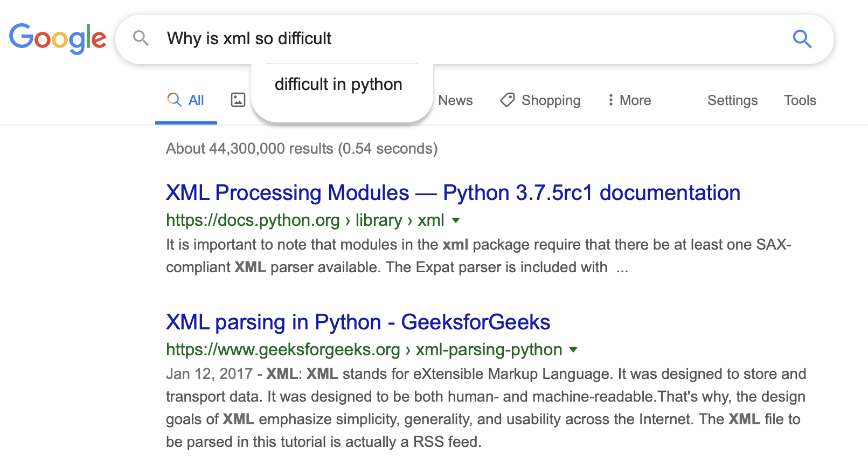The width and height of the screenshot is (868, 462).
Task: Click the three-dot icon beside More
Action: 610,100
